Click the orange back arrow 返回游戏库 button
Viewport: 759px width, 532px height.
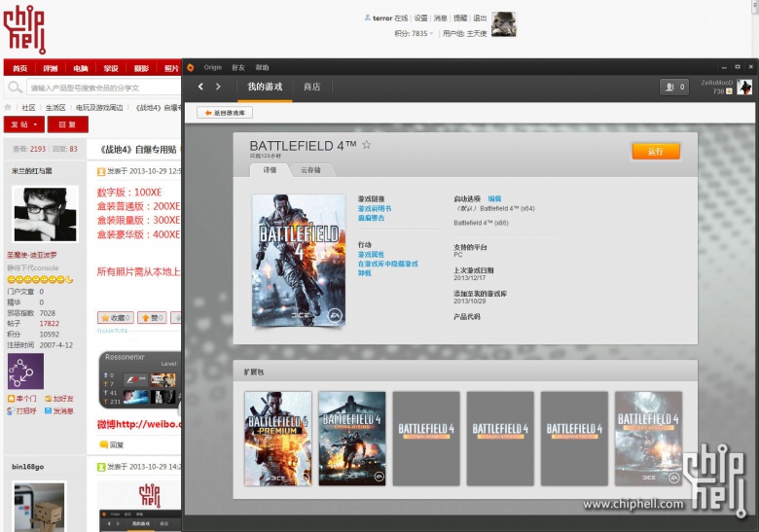[225, 113]
